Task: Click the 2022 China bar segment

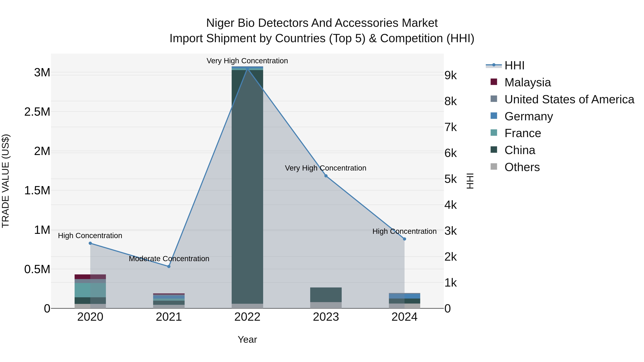Action: (x=247, y=187)
